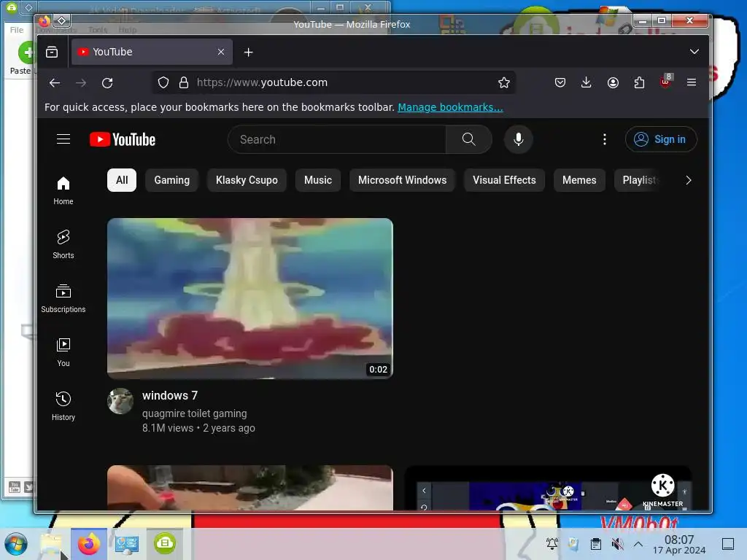
Task: Click the search magnifier button
Action: point(469,139)
